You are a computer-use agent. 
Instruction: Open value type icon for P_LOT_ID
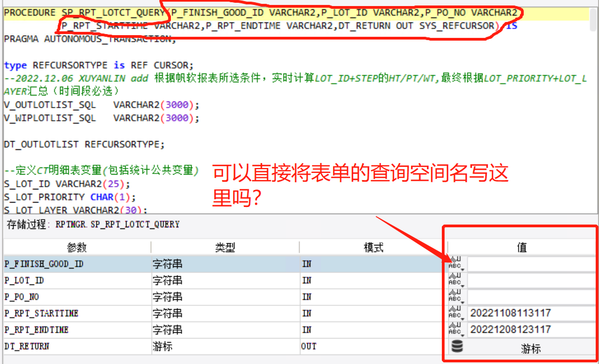[456, 280]
